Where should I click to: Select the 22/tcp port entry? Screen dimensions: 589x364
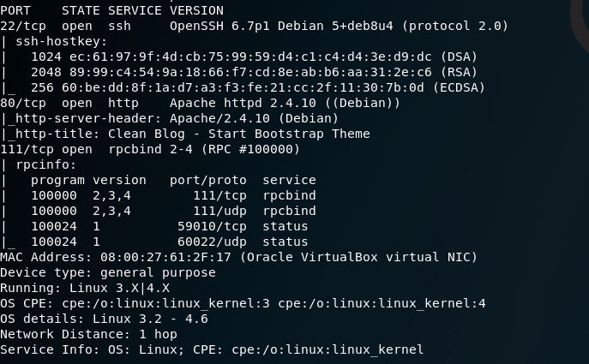[x=23, y=26]
